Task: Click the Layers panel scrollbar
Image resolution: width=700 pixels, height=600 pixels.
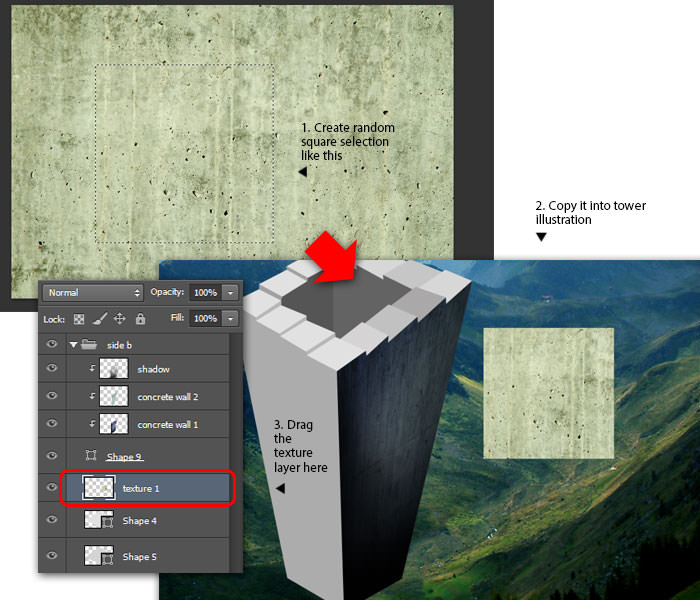Action: coord(236,453)
